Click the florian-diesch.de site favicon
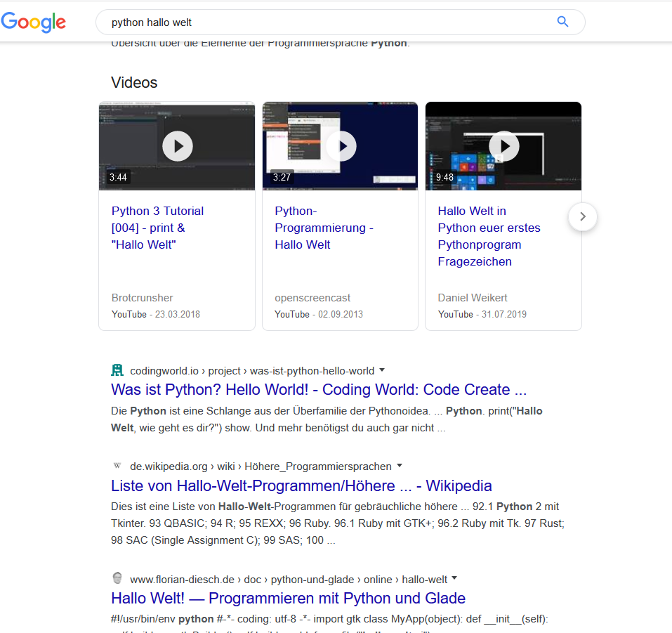This screenshot has height=633, width=672. tap(117, 577)
